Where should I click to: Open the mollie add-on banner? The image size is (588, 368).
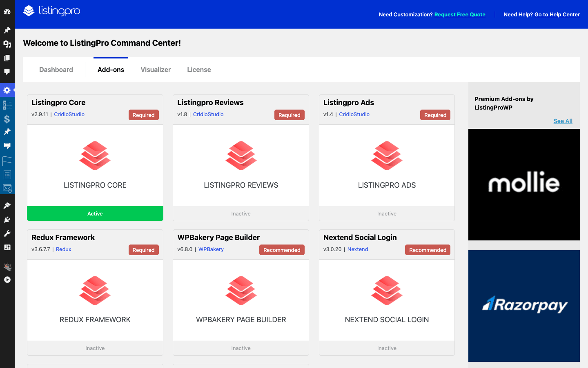tap(524, 184)
